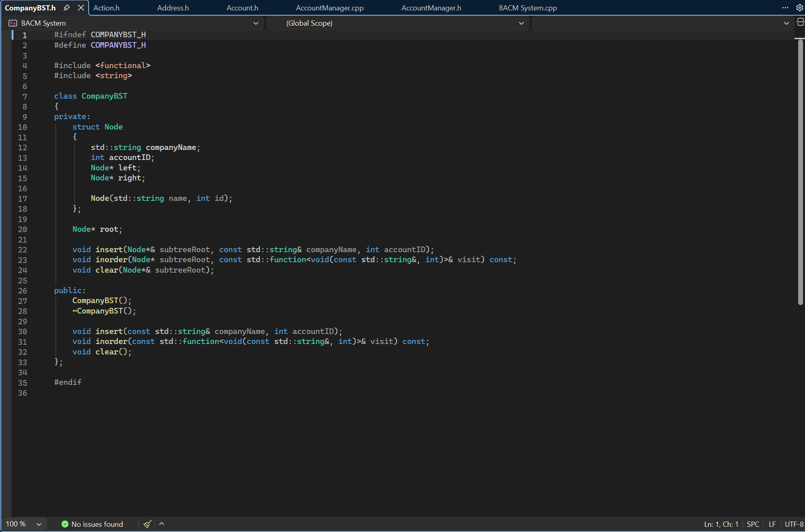Viewport: 805px width, 532px height.
Task: Click line number 35 in the gutter
Action: tap(22, 383)
